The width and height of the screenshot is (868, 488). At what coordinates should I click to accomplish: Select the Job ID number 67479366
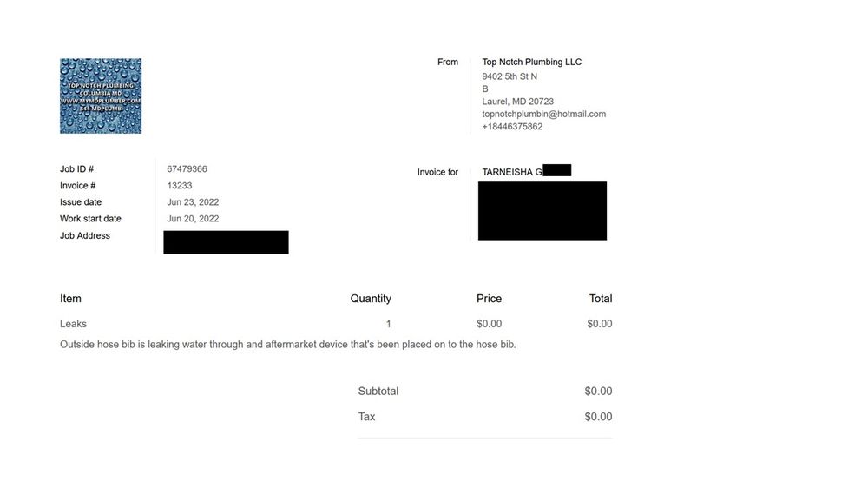[x=187, y=169]
